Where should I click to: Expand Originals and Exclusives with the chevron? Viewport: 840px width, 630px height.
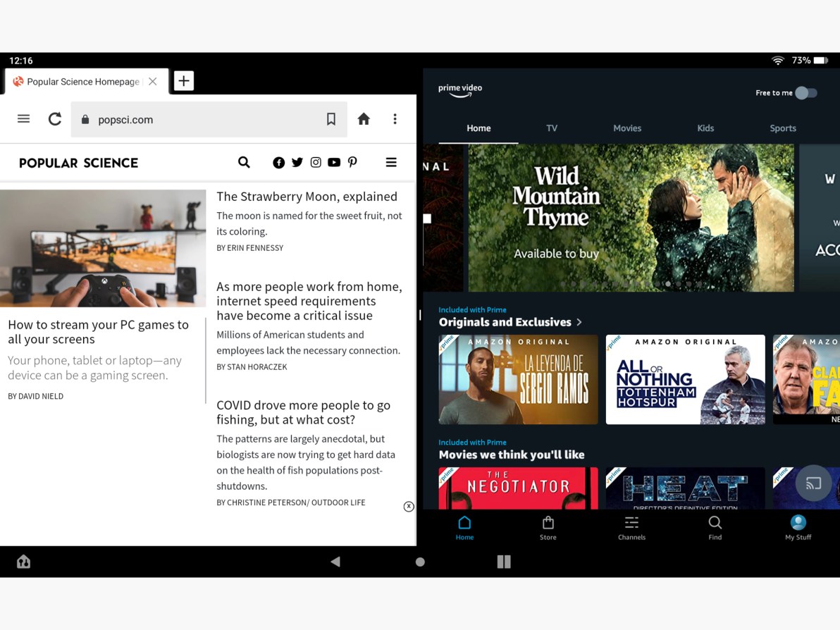click(x=579, y=322)
